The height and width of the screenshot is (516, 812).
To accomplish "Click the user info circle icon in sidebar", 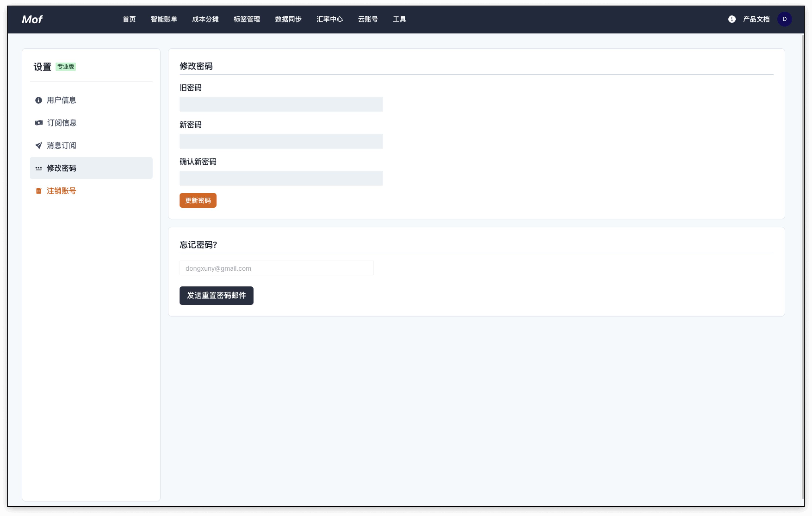I will [38, 100].
